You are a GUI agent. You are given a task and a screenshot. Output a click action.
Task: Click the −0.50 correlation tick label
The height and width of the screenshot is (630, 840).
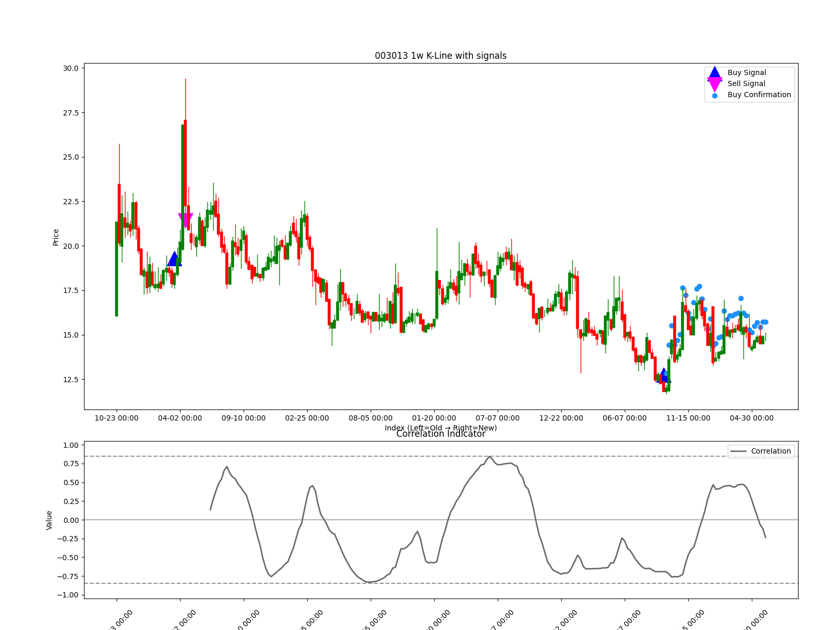pos(68,558)
